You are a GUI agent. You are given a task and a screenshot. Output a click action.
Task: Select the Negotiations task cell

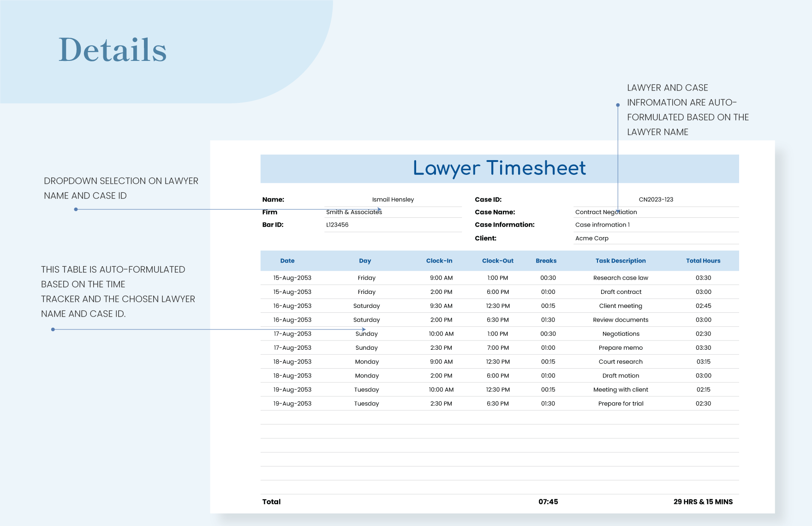pos(621,334)
